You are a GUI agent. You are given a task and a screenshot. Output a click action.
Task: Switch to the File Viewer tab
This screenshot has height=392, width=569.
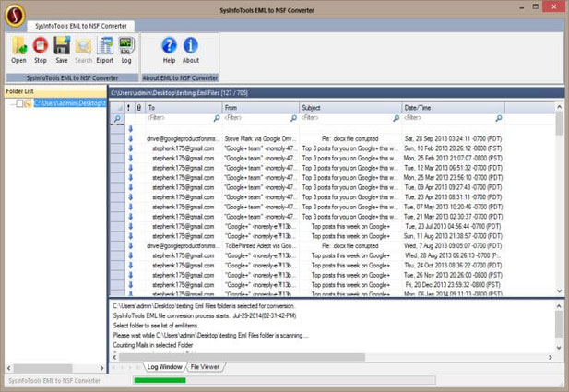click(x=205, y=367)
